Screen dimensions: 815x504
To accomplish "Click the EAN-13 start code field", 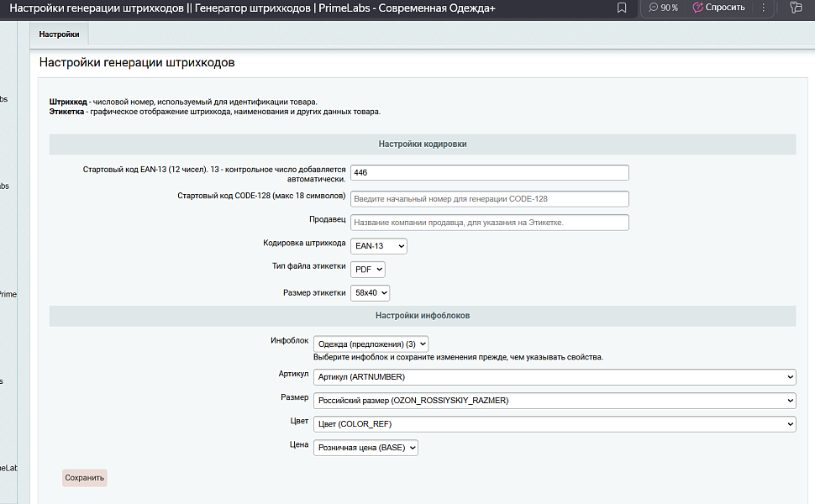I will 489,172.
